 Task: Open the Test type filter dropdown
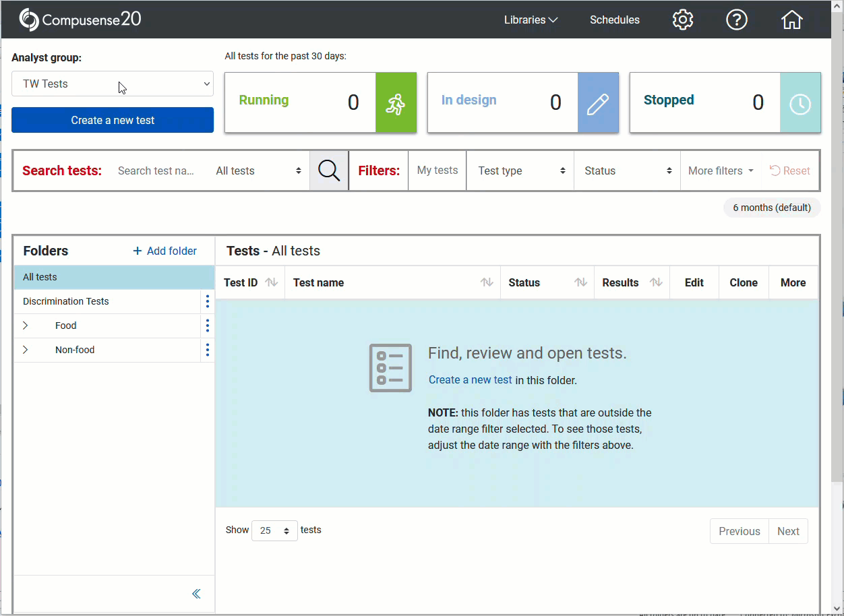[x=521, y=171]
